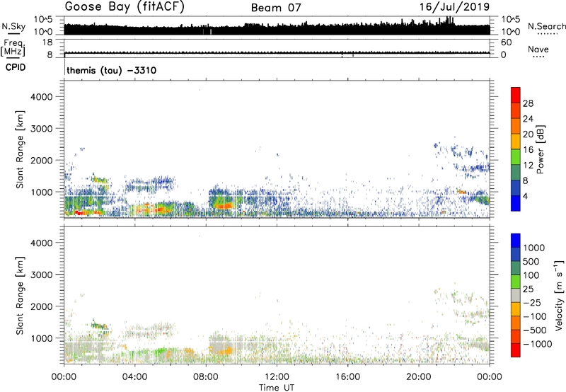This screenshot has width=566, height=392.
Task: Click the dotted line sample under N.Search
Action: point(548,34)
